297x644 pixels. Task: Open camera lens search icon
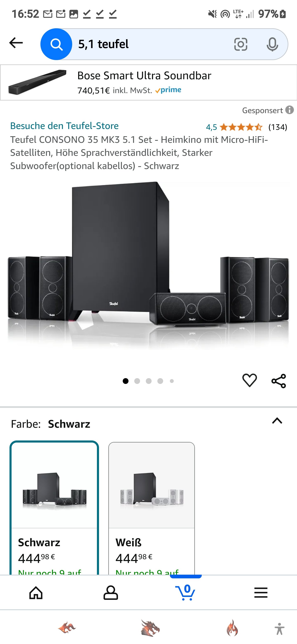pos(240,45)
